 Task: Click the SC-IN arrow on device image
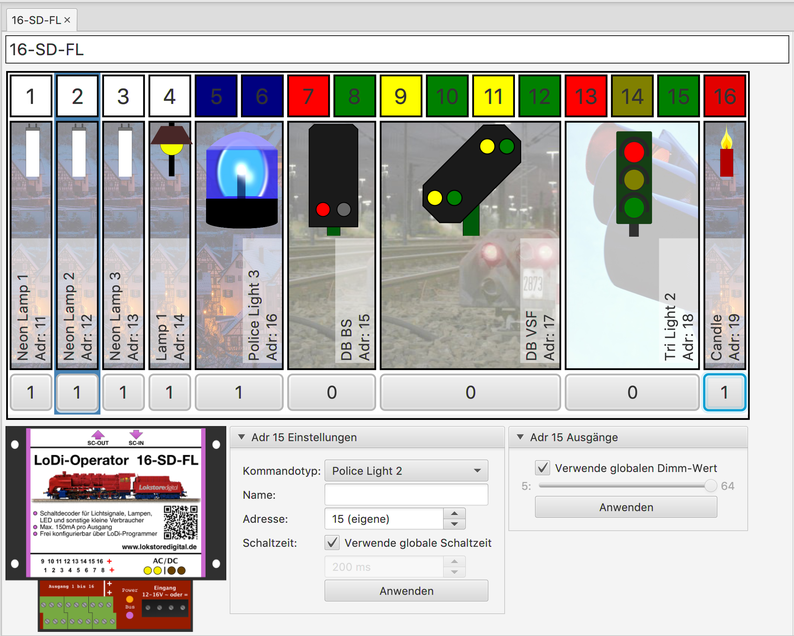(136, 435)
